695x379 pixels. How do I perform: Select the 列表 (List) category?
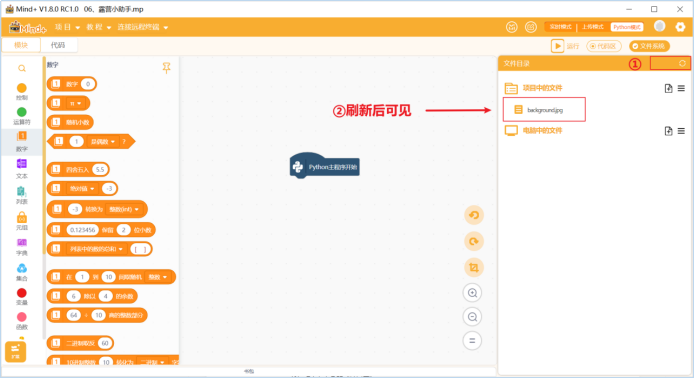(x=22, y=195)
